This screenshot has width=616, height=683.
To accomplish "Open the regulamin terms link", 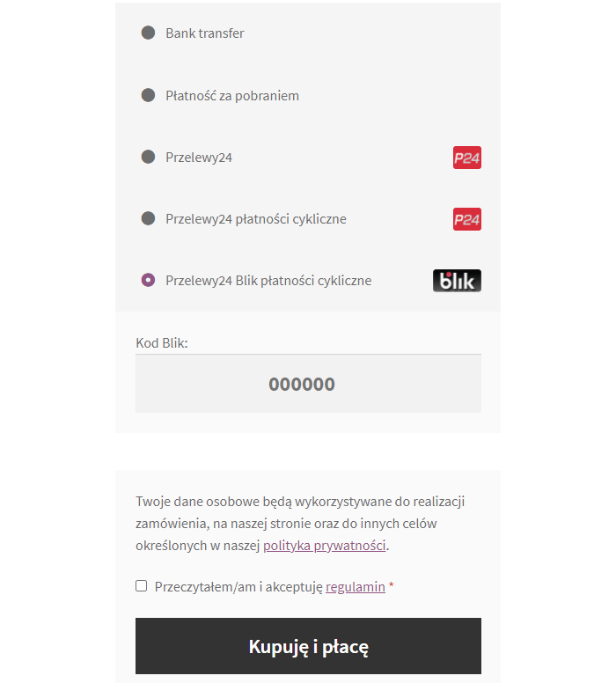I will (x=355, y=586).
